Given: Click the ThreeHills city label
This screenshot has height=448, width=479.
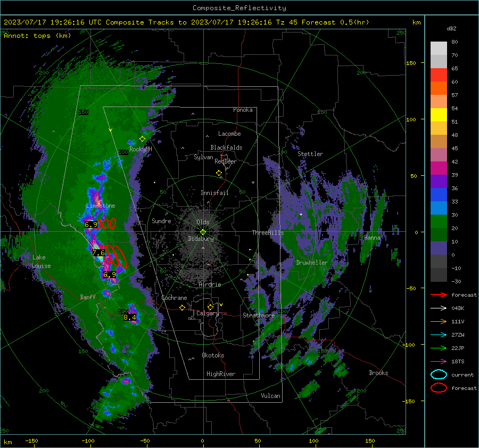Looking at the screenshot, I should click(268, 233).
